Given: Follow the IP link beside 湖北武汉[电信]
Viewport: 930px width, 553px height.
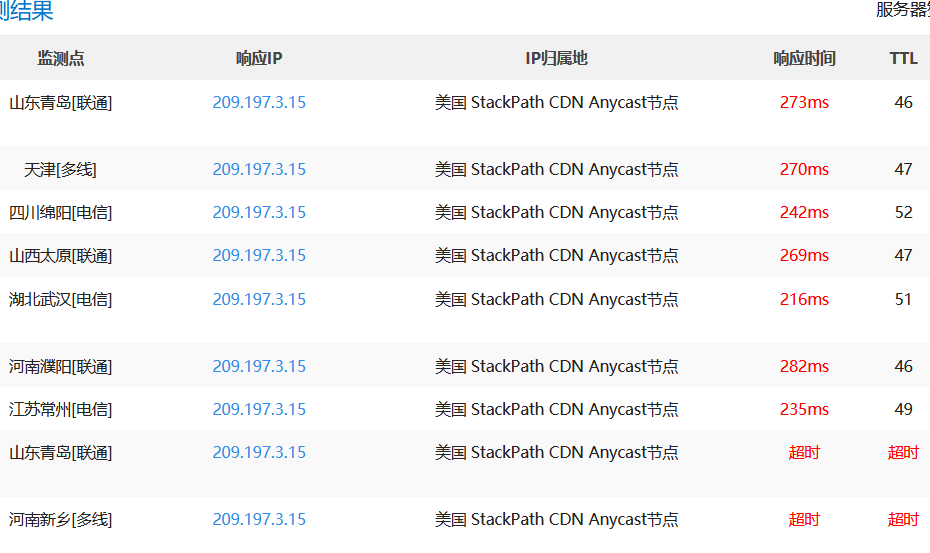Looking at the screenshot, I should coord(259,299).
